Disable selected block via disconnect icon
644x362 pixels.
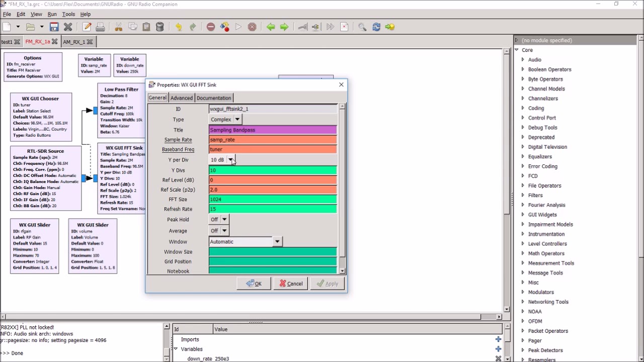point(316,27)
